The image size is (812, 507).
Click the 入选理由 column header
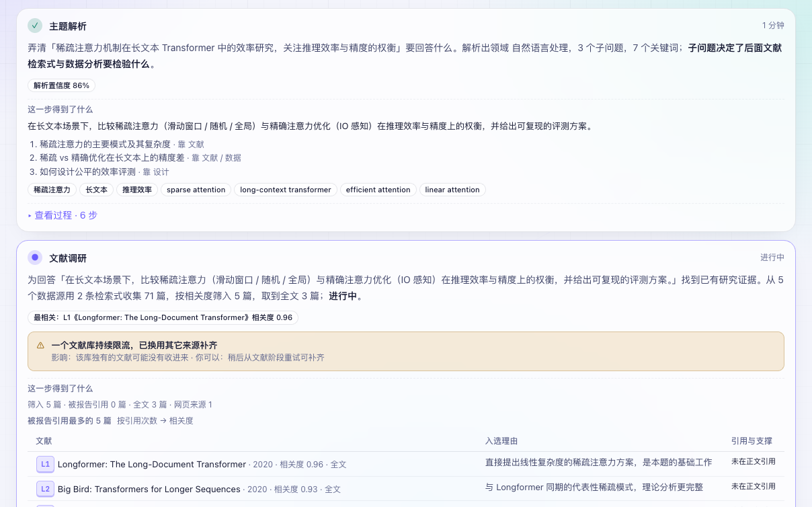[x=501, y=441]
